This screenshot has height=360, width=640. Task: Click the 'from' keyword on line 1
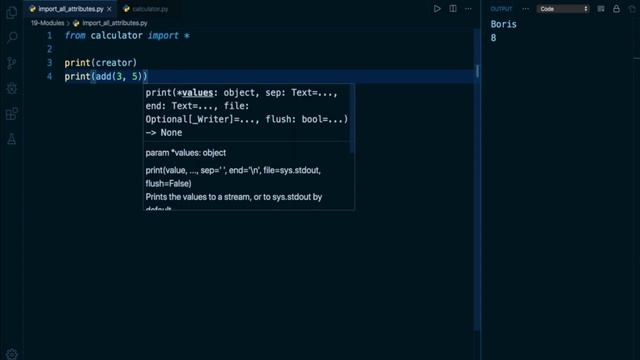75,36
